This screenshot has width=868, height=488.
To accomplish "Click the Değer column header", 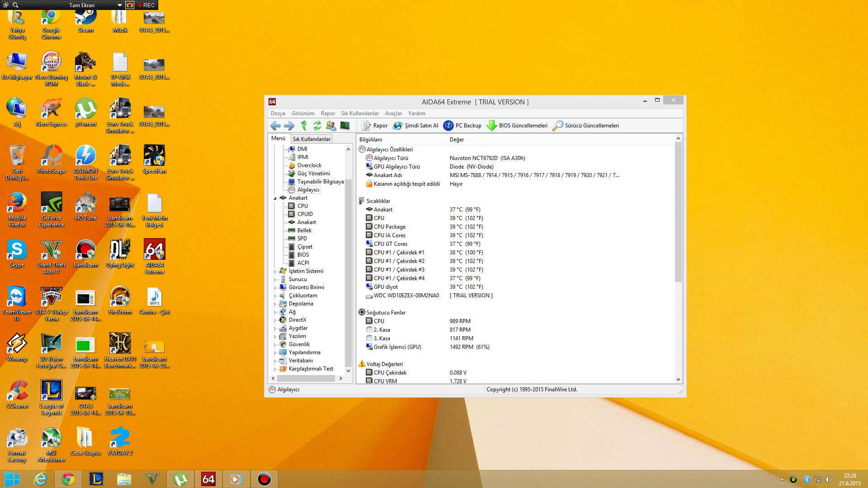I will point(457,140).
